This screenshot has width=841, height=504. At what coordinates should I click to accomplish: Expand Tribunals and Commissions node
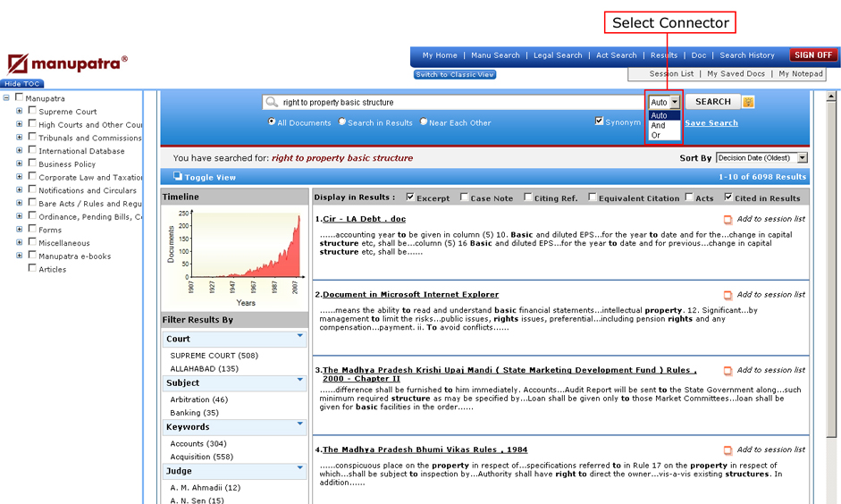tap(20, 138)
